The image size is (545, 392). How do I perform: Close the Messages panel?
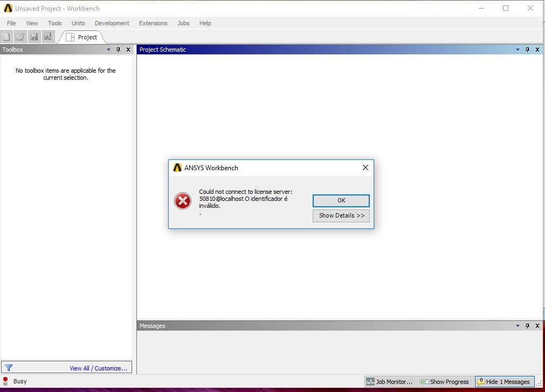point(537,326)
